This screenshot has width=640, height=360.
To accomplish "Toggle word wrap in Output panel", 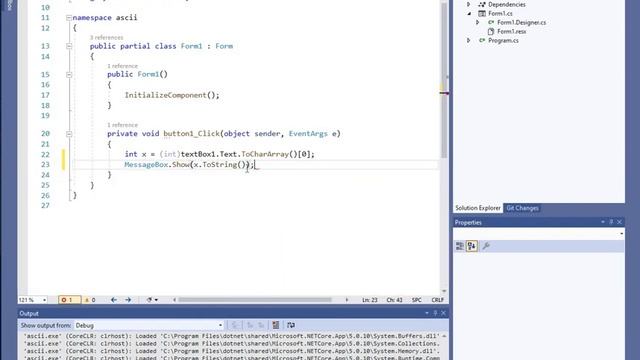I will [291, 325].
